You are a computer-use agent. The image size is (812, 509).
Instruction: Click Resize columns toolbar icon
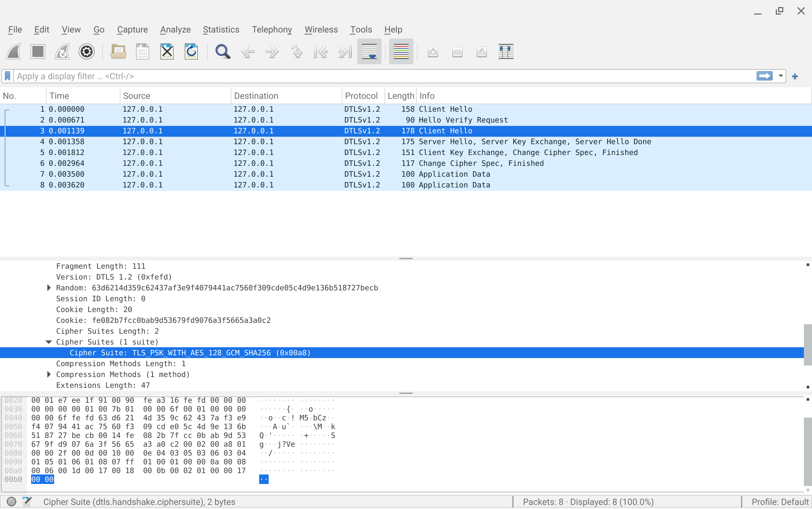506,52
